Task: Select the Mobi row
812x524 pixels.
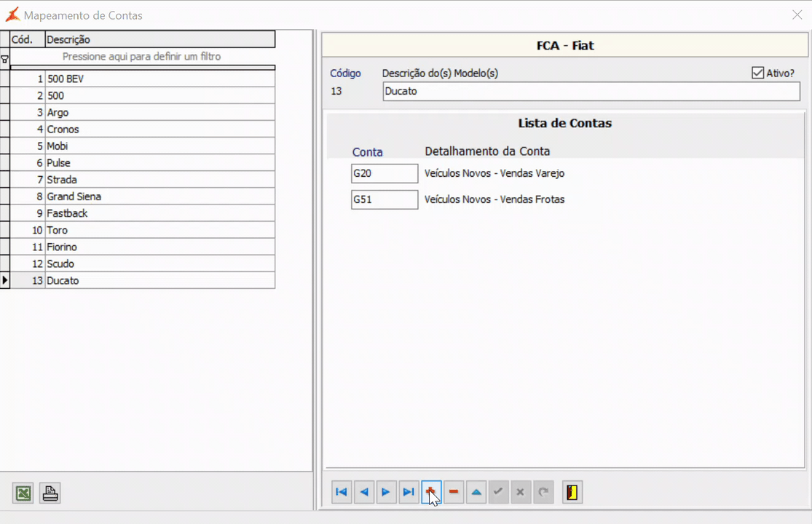Action: pos(143,146)
